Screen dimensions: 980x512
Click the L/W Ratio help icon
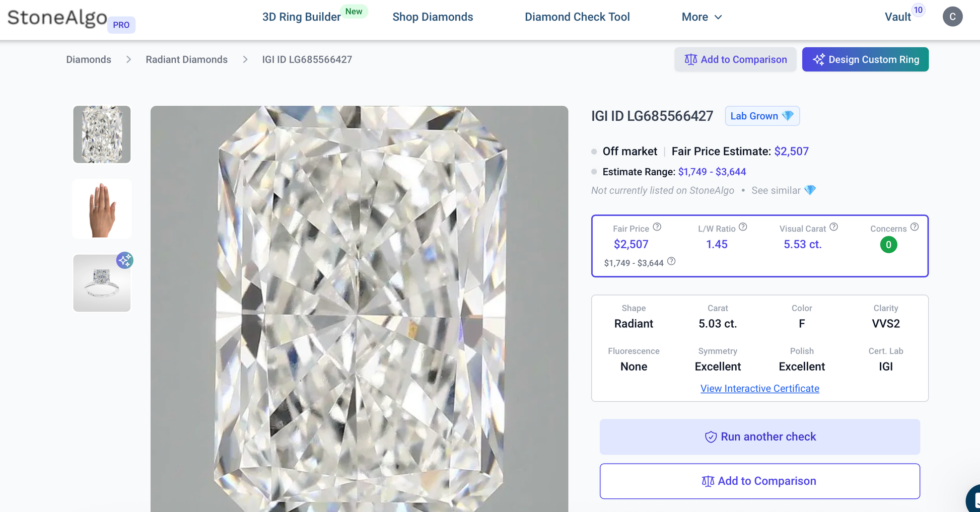pos(743,227)
